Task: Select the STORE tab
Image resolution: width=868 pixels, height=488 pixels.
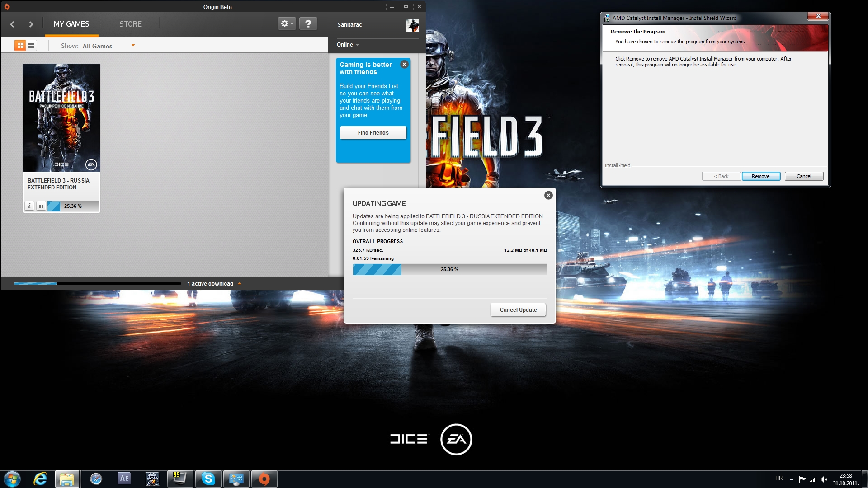Action: point(130,24)
